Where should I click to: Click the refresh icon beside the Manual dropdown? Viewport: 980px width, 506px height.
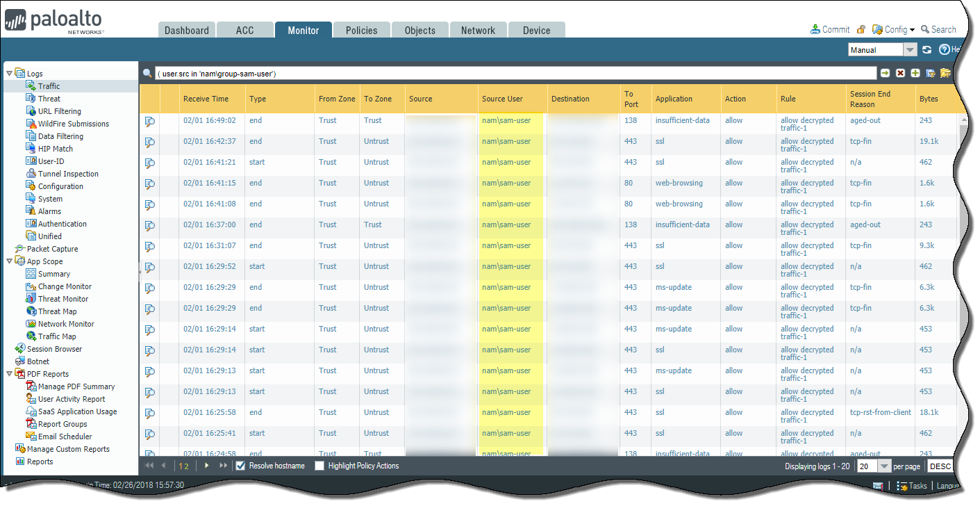point(927,49)
